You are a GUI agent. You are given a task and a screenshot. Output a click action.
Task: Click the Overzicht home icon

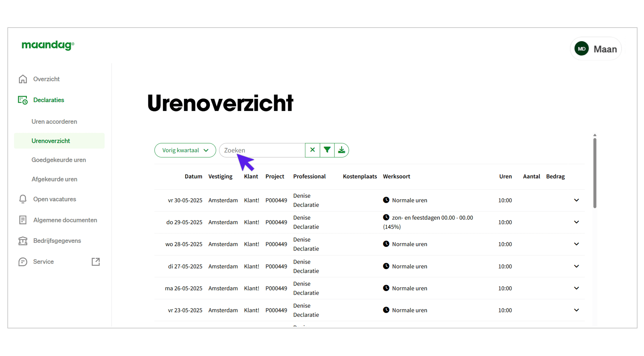(x=23, y=79)
